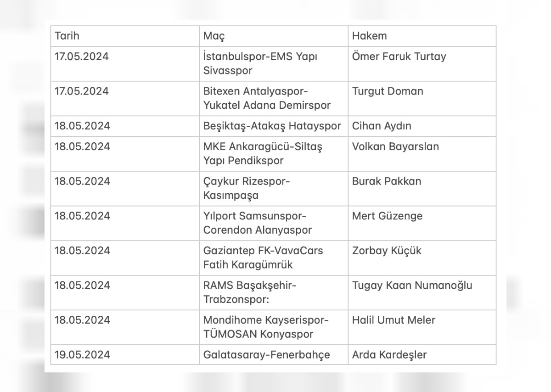The width and height of the screenshot is (551, 392).
Task: Click the Galatasaray-Fenerbahçe match cell
Action: tap(266, 355)
